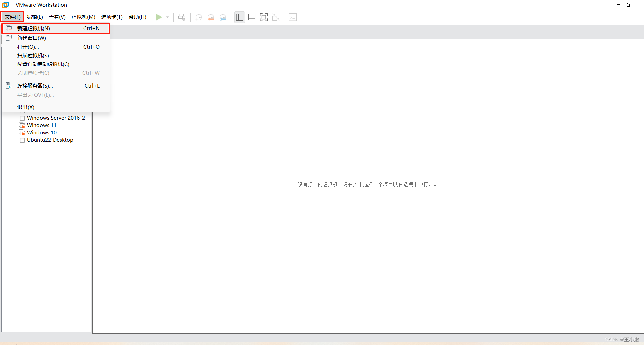644x345 pixels.
Task: Toggle the library sidebar view icon
Action: click(239, 17)
